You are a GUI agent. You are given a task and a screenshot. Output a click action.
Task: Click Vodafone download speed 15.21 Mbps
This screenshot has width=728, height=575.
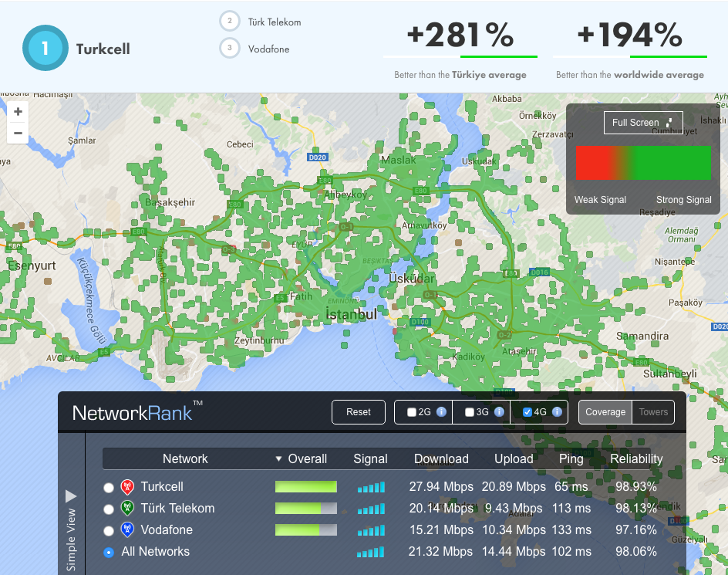(442, 530)
